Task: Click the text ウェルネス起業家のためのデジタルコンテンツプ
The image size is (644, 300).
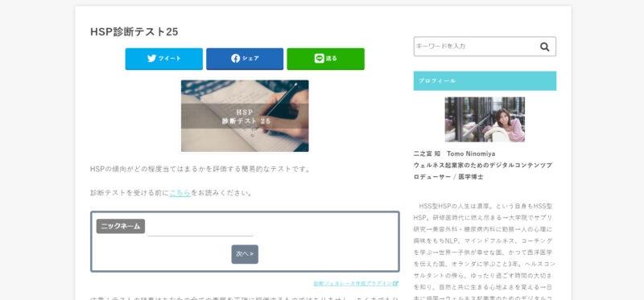Action: point(482,165)
